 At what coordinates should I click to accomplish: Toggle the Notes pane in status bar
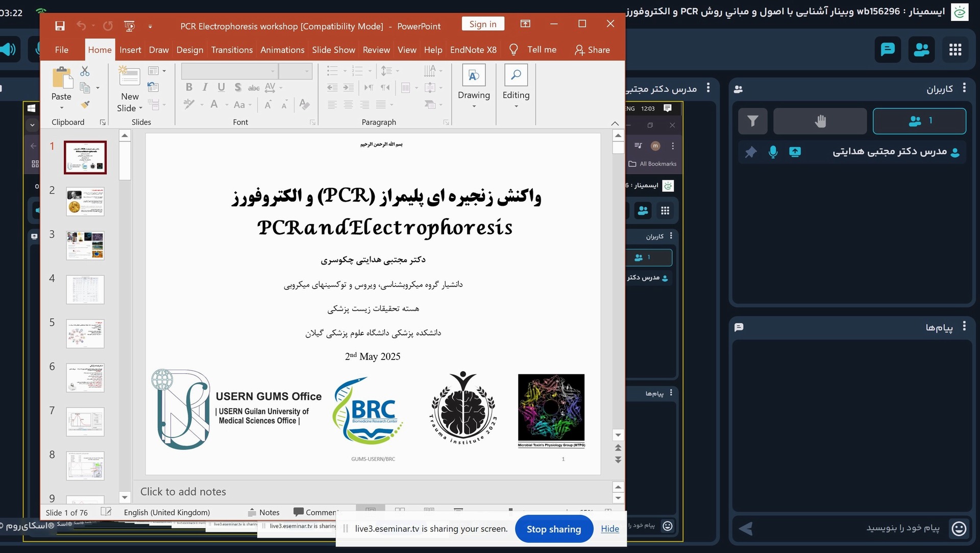[x=264, y=512]
